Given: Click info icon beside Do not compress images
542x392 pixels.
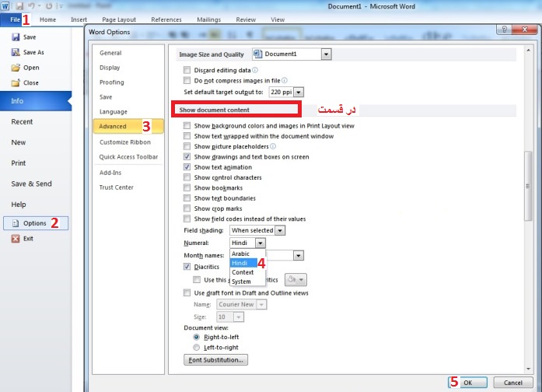Looking at the screenshot, I should pyautogui.click(x=284, y=81).
